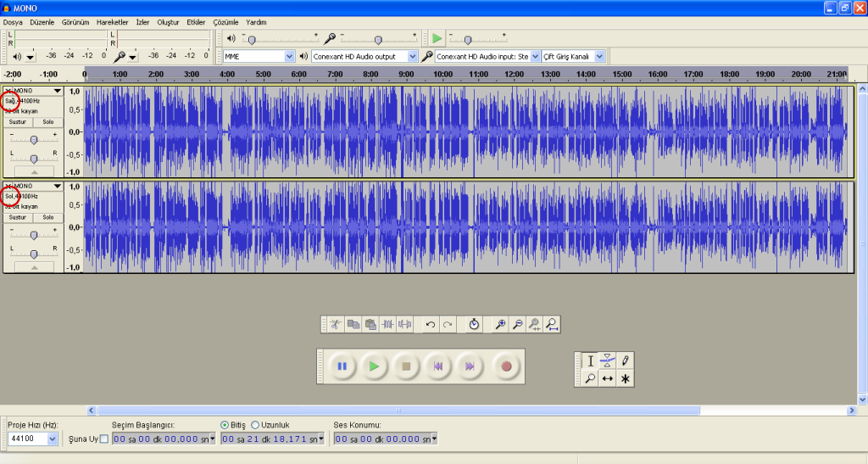Close the lower MONO track with X
The height and width of the screenshot is (464, 868).
coord(8,186)
